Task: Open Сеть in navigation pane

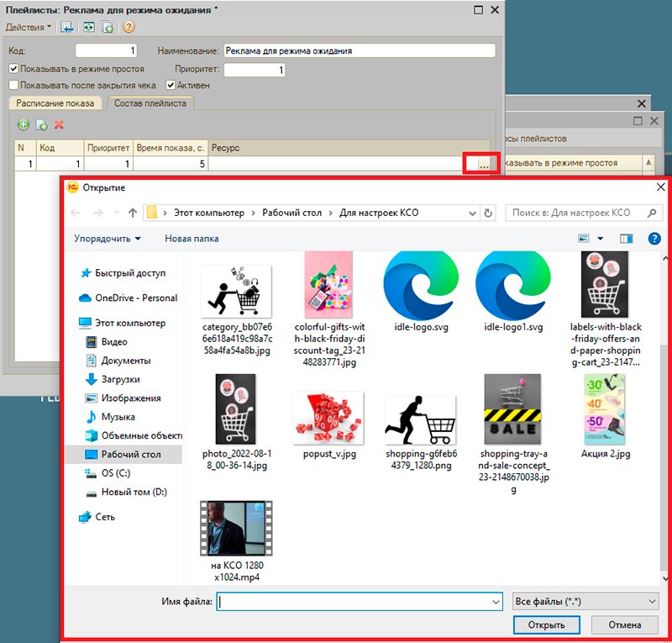Action: (x=97, y=517)
